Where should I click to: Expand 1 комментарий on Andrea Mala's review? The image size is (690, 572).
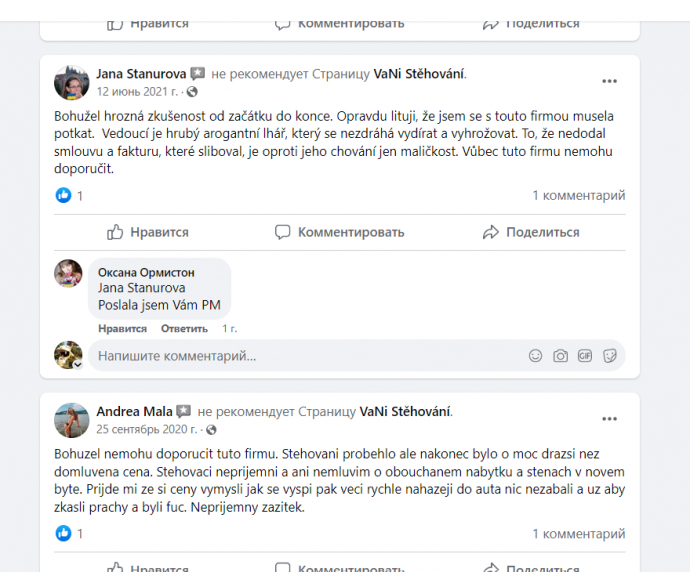point(579,534)
